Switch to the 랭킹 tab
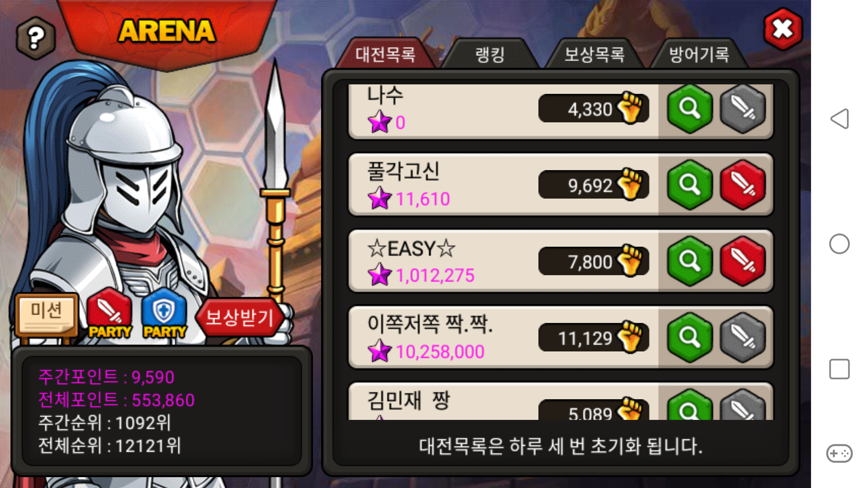Screen dimensions: 868x488 click(x=490, y=54)
